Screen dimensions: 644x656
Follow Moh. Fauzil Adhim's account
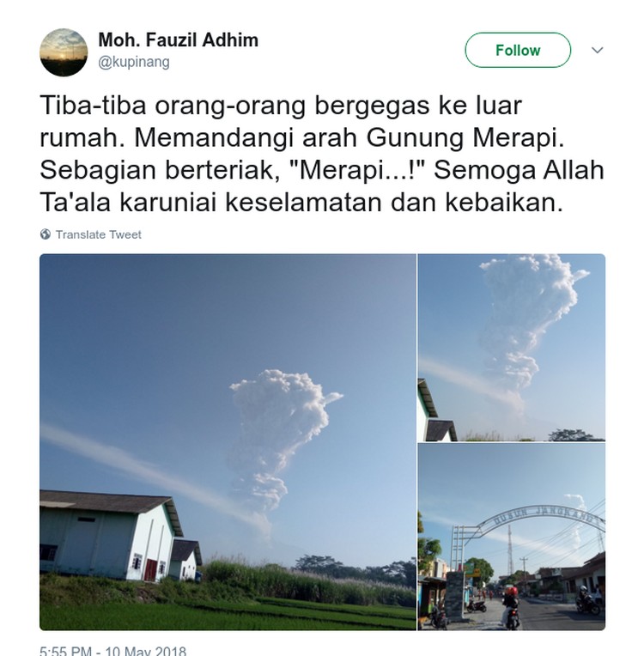pos(518,50)
